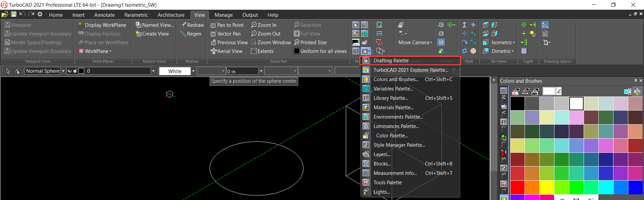
Task: Activate the Pan to Point tool
Action: pyautogui.click(x=227, y=25)
